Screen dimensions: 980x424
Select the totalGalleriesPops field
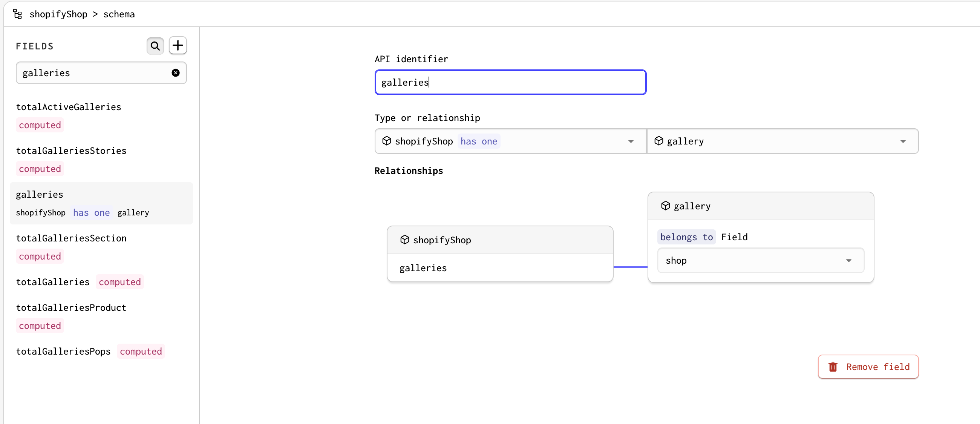[101, 351]
